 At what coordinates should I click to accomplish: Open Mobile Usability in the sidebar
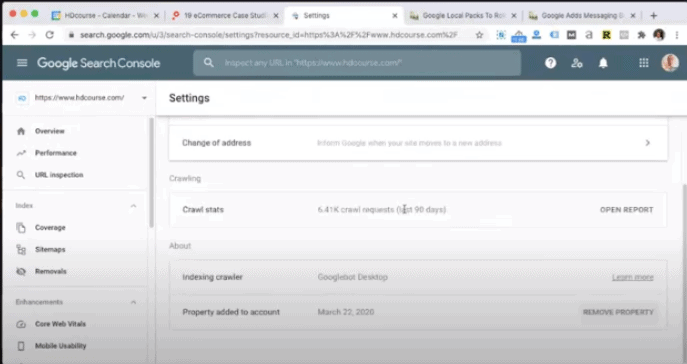(60, 346)
